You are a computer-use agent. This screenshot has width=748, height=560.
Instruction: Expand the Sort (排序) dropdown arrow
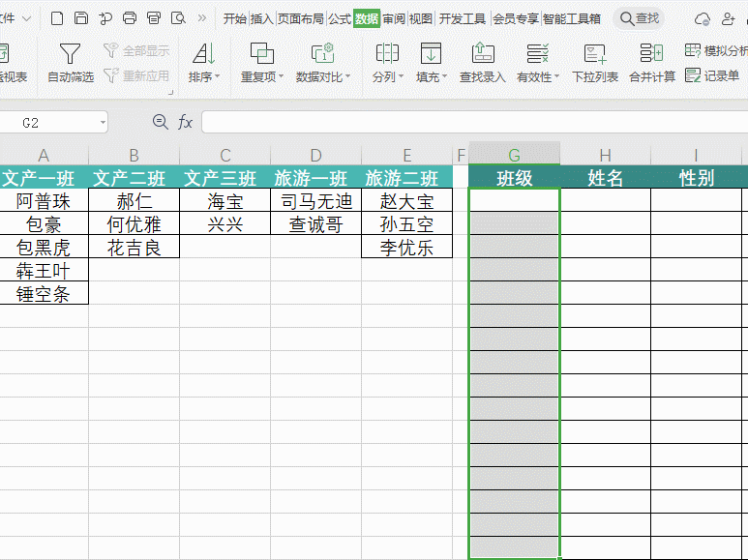click(x=217, y=76)
